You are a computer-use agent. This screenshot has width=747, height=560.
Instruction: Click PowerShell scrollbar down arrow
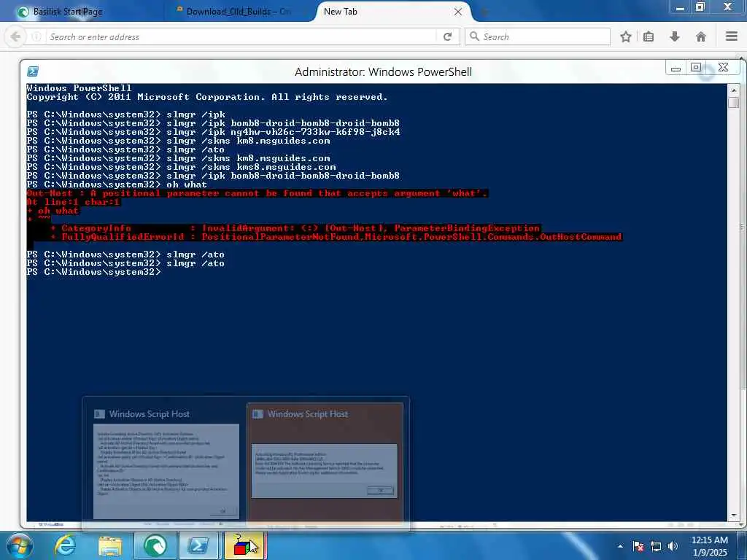[x=734, y=516]
